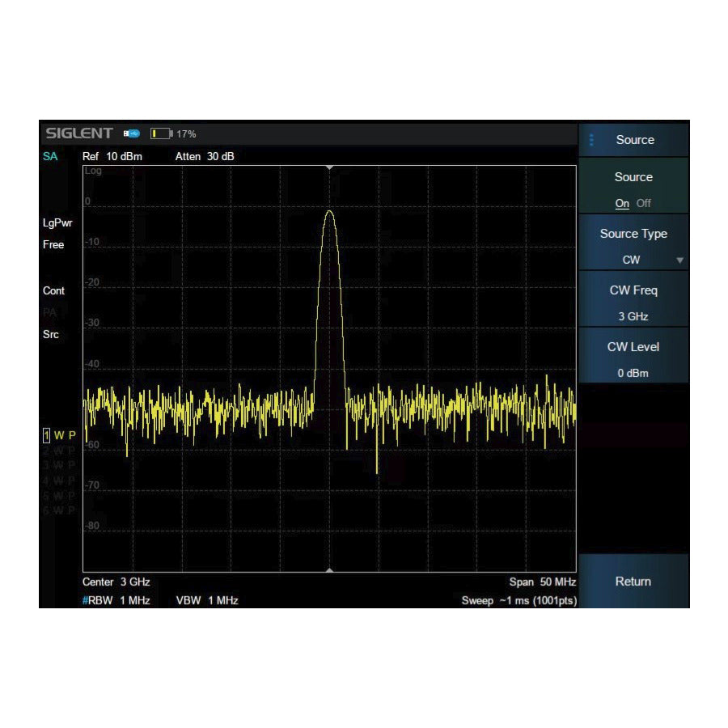Click the Sweep ~1 ms (1001pts) readout
The width and height of the screenshot is (728, 728).
(x=519, y=601)
